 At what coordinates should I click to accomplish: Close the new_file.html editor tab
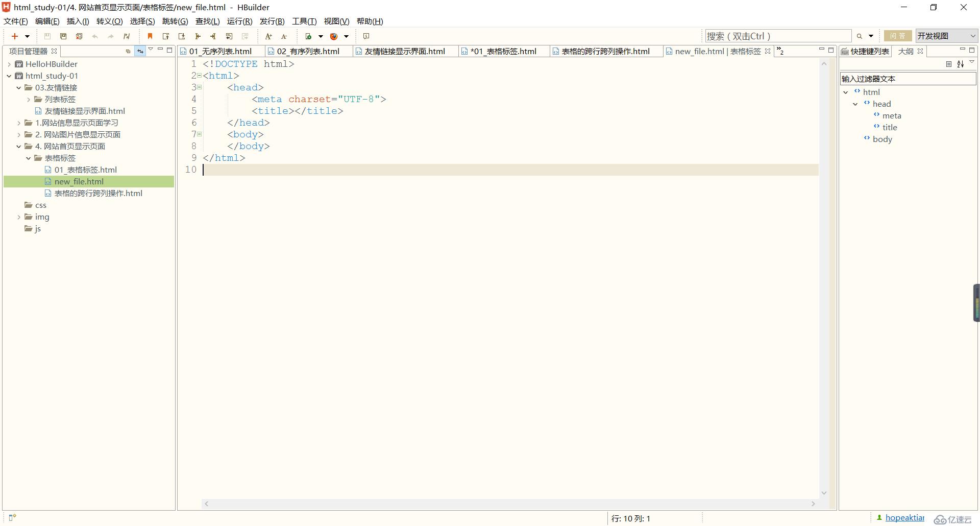(x=767, y=51)
